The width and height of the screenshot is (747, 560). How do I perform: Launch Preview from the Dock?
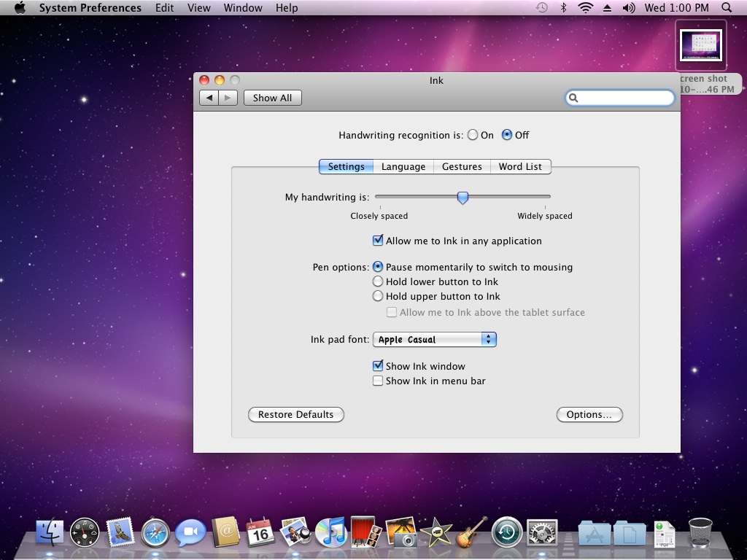[x=295, y=532]
